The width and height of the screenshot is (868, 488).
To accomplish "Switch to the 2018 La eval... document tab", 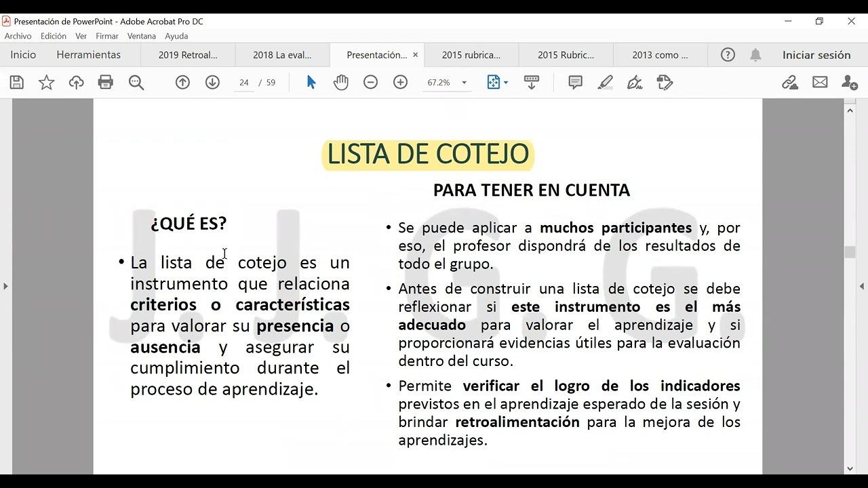I will pos(282,55).
